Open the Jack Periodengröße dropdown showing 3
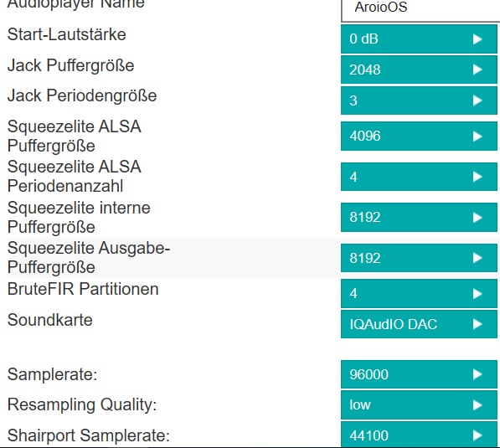 point(419,100)
